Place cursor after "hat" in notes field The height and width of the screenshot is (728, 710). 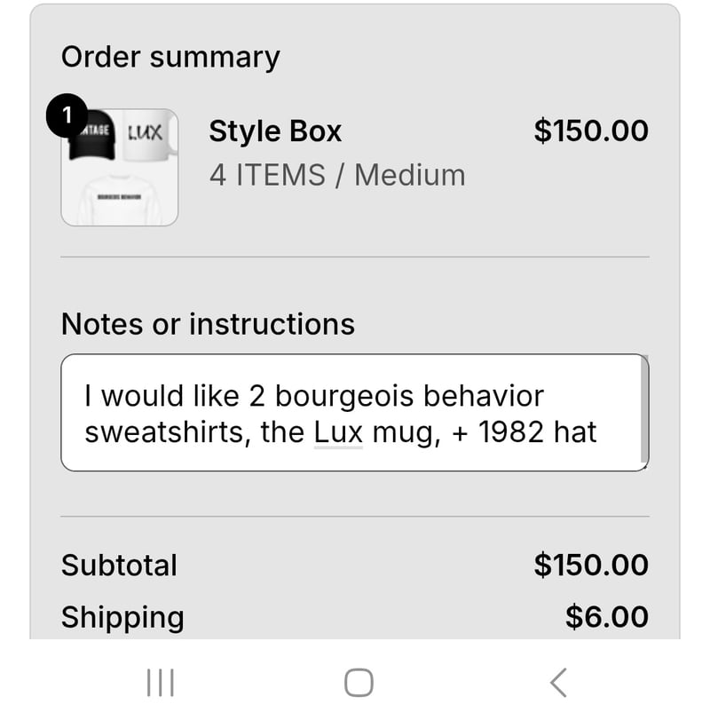(599, 432)
